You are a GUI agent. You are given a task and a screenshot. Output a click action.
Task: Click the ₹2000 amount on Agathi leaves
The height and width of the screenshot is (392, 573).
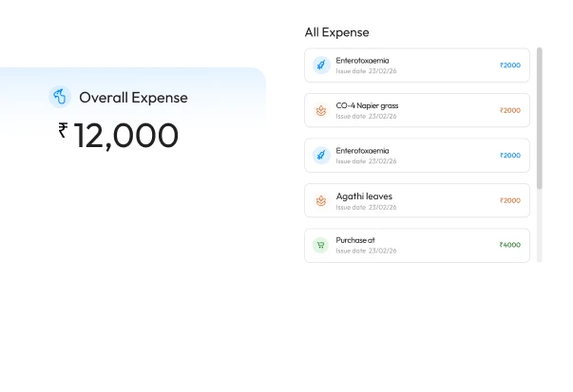click(509, 200)
